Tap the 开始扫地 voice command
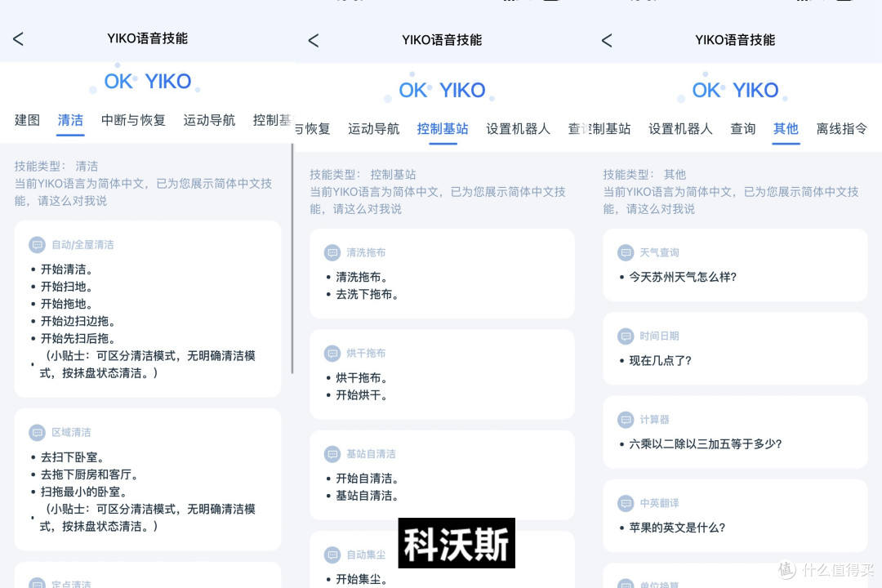The image size is (882, 588). coord(66,287)
